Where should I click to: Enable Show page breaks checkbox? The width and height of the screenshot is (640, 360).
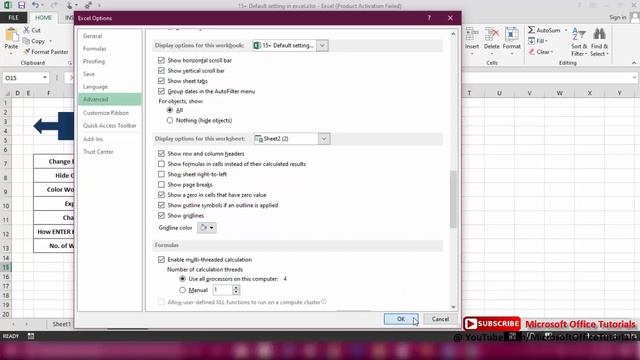click(161, 184)
